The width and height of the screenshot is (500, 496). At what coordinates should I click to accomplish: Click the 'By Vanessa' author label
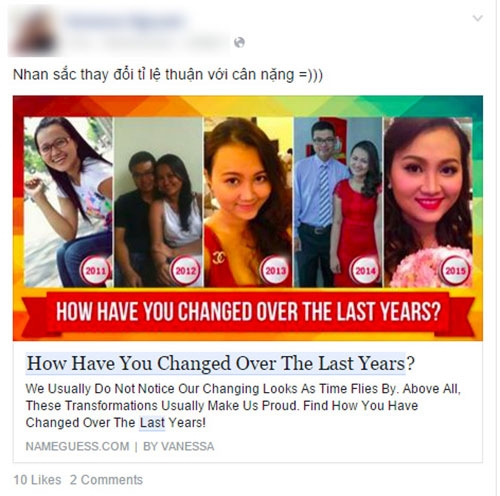[x=179, y=446]
